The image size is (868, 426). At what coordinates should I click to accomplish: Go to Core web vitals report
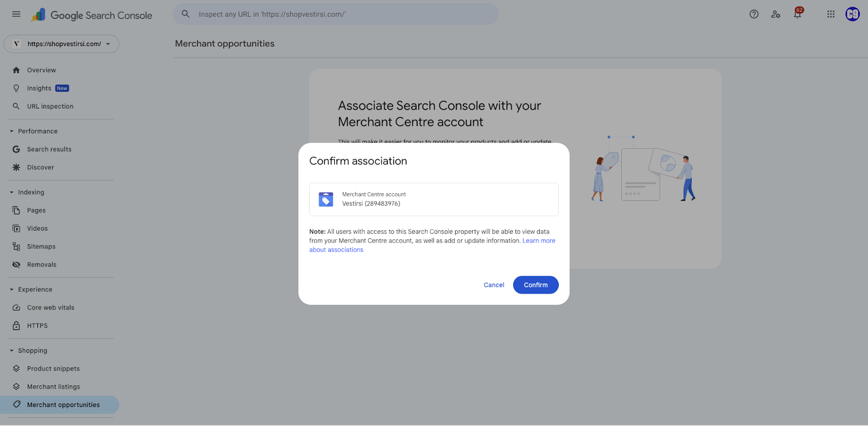[50, 308]
